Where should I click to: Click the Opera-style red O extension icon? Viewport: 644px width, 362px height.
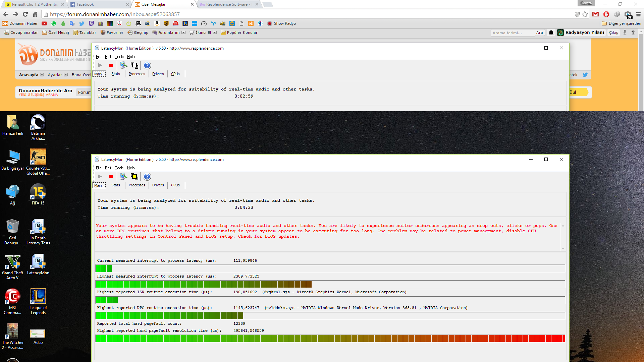point(606,14)
